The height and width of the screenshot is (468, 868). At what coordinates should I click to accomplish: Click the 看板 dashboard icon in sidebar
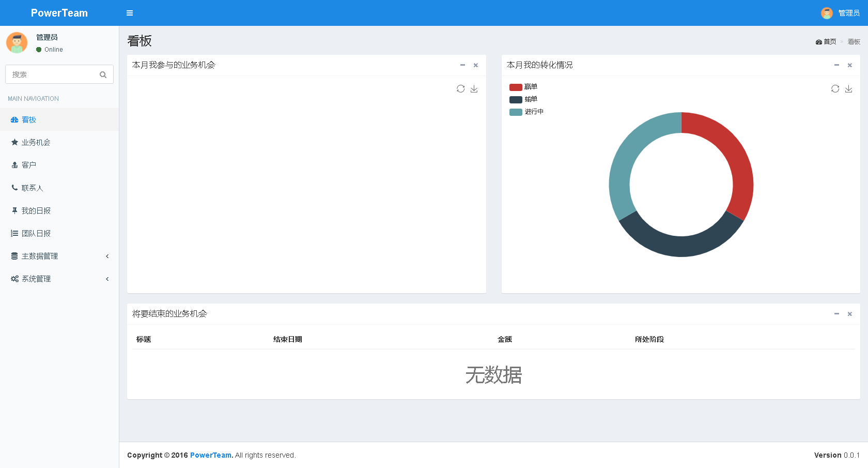point(14,119)
